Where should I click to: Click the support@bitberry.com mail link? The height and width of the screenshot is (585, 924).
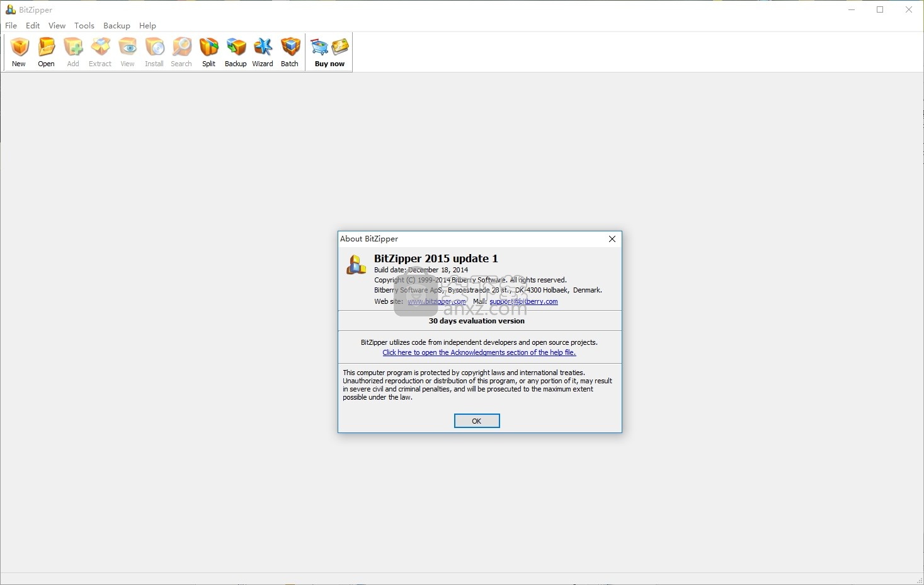(523, 301)
